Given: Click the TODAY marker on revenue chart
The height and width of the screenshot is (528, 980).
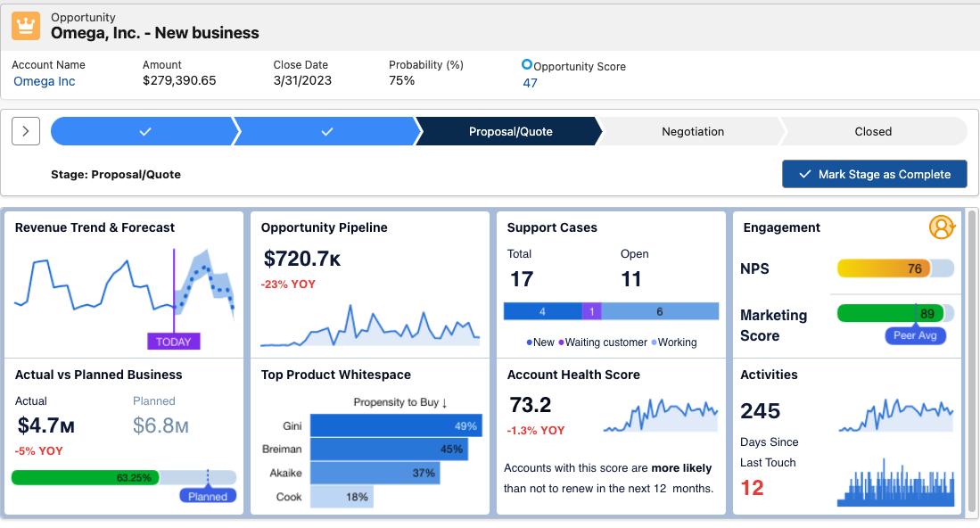Looking at the screenshot, I should tap(174, 342).
